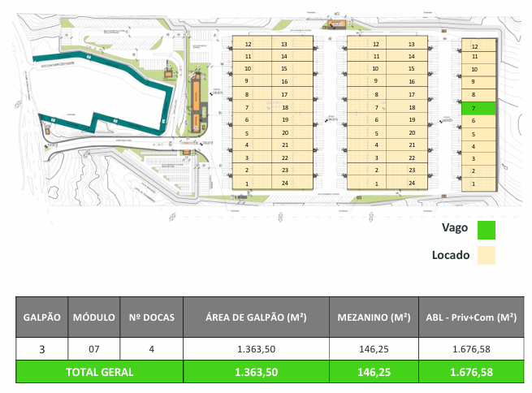
Task: Click the Nº DOCAS column header
Action: click(151, 317)
